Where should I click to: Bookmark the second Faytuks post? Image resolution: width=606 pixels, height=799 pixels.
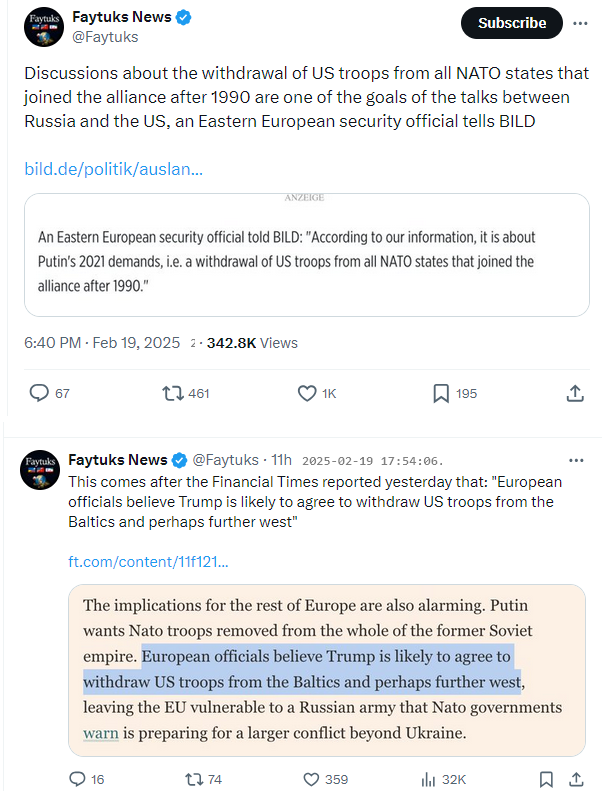(x=546, y=779)
